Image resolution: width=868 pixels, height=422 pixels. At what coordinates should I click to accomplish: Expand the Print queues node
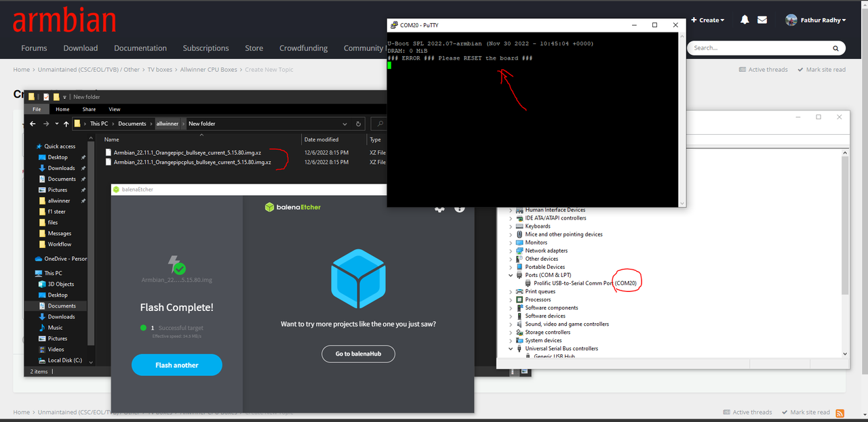click(x=511, y=291)
